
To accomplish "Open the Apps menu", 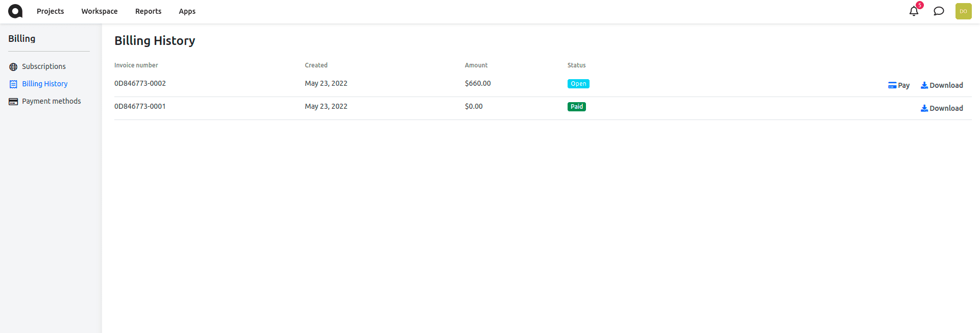I will click(x=187, y=11).
